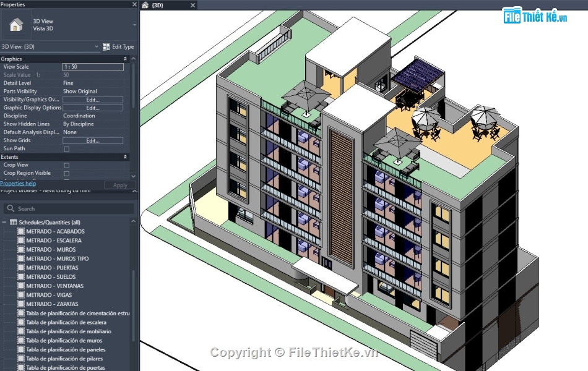Open the 3D View: {3D} type selector dropdown

click(98, 46)
